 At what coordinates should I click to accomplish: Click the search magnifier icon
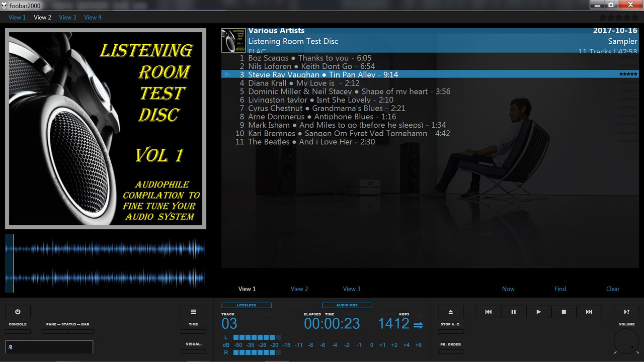coord(10,347)
